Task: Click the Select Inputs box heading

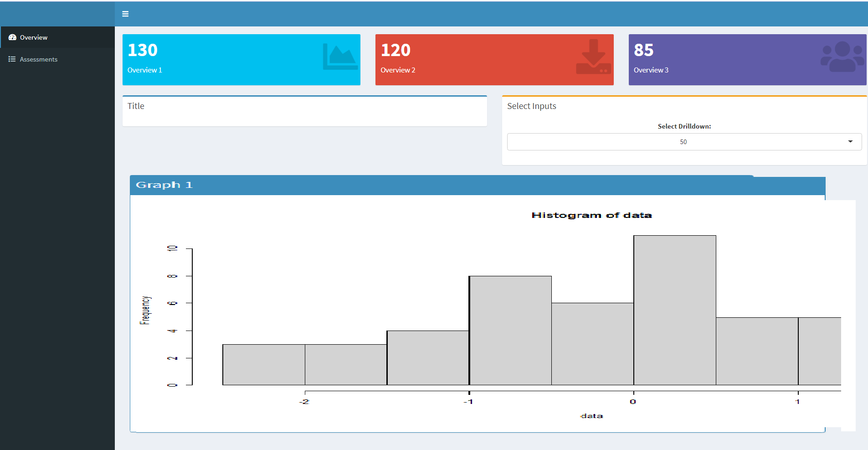Action: point(532,106)
